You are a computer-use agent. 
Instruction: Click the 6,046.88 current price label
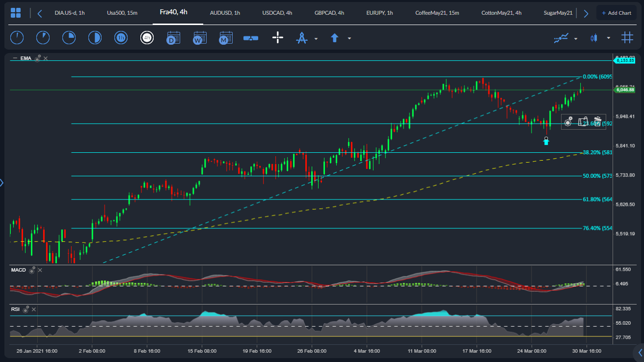625,90
